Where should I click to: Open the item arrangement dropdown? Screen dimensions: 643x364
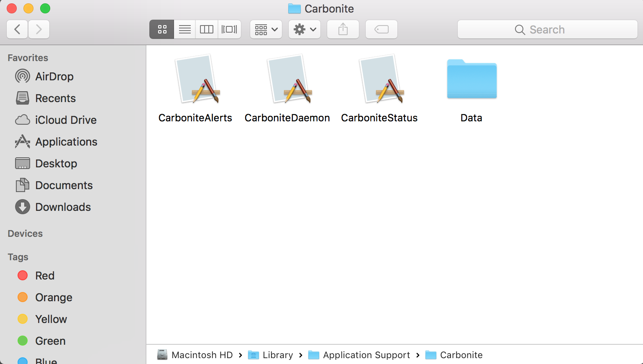click(x=266, y=29)
